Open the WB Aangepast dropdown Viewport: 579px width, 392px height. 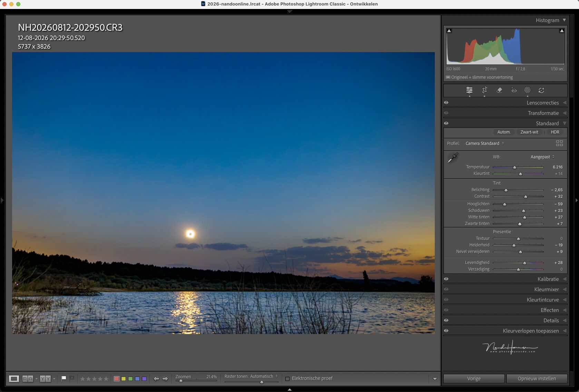542,157
